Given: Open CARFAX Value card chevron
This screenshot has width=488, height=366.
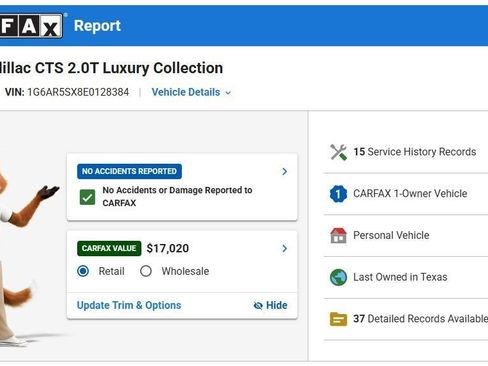Looking at the screenshot, I should click(284, 248).
